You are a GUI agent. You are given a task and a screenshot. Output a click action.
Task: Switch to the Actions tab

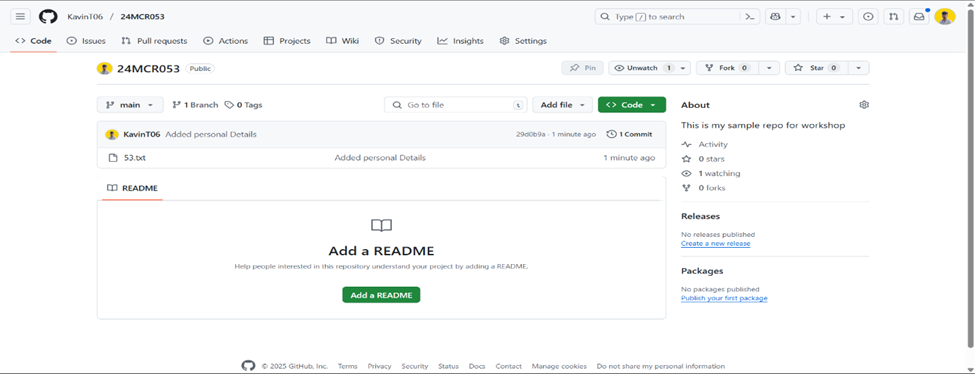click(x=226, y=41)
